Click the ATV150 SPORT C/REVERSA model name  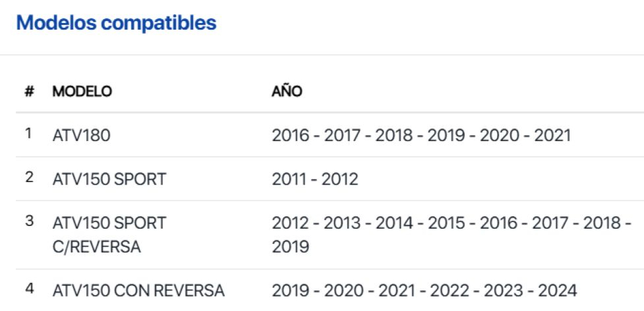click(109, 235)
